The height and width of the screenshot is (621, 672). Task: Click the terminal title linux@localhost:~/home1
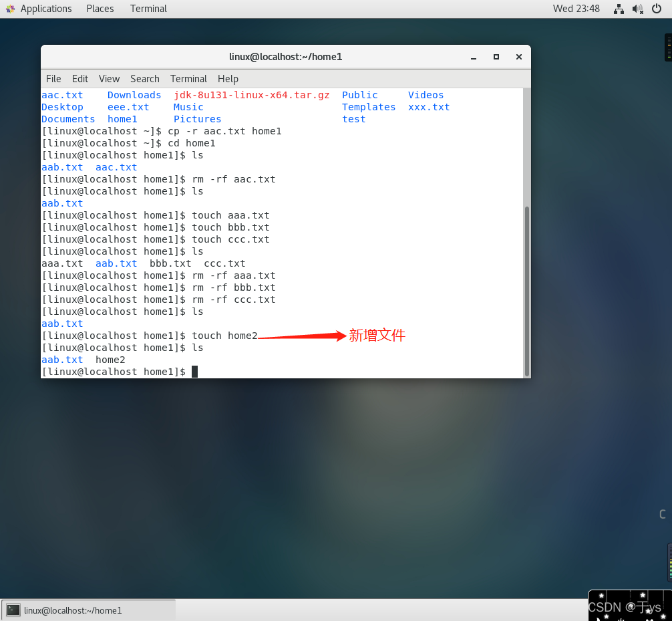pyautogui.click(x=285, y=57)
